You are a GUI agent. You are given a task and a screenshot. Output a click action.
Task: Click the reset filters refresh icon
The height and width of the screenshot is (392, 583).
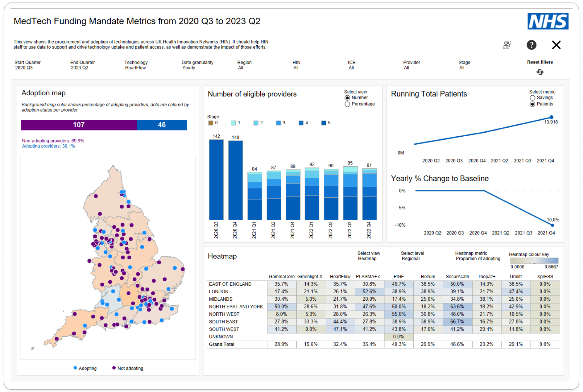(x=540, y=72)
